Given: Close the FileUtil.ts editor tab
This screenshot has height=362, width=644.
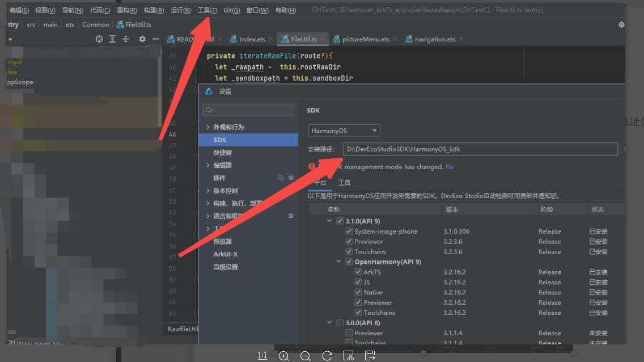Looking at the screenshot, I should pyautogui.click(x=323, y=39).
